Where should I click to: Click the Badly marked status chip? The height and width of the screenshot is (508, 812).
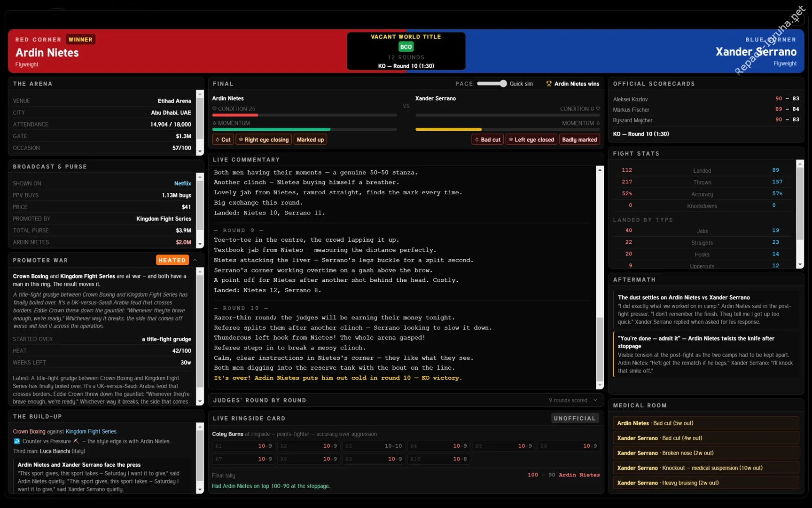[579, 140]
